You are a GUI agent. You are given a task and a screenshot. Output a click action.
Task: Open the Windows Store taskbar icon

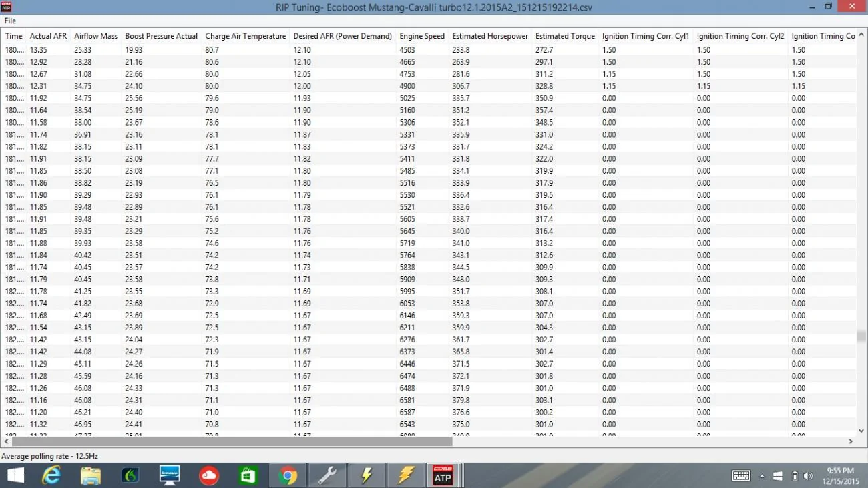click(x=248, y=475)
